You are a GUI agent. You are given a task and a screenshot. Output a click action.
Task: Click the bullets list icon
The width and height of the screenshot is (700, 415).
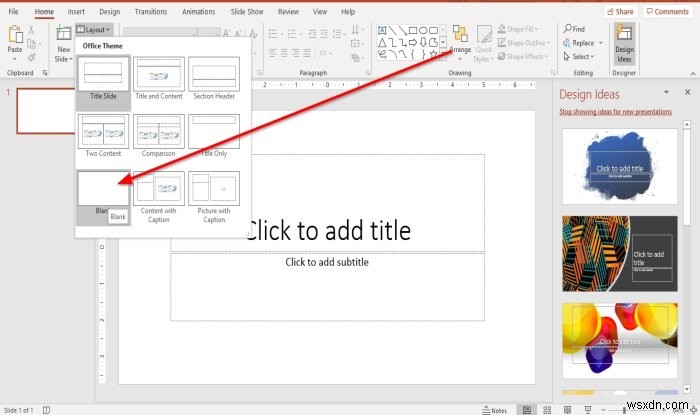273,34
